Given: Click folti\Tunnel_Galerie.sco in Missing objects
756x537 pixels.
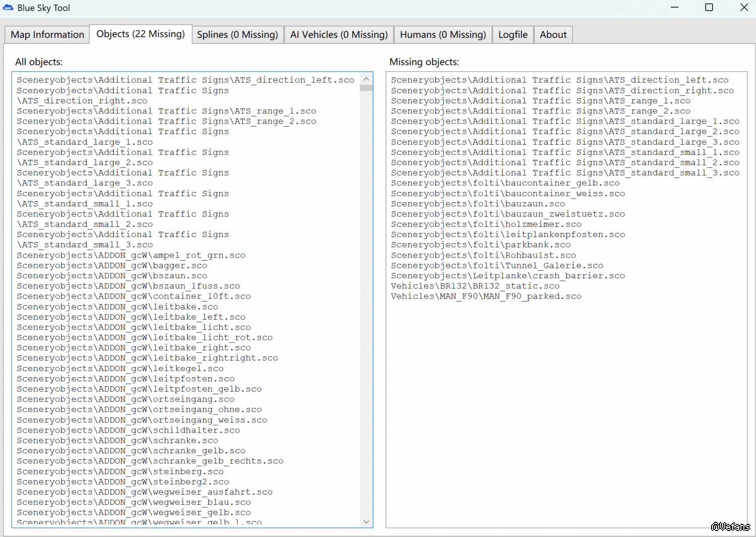Looking at the screenshot, I should [x=497, y=266].
